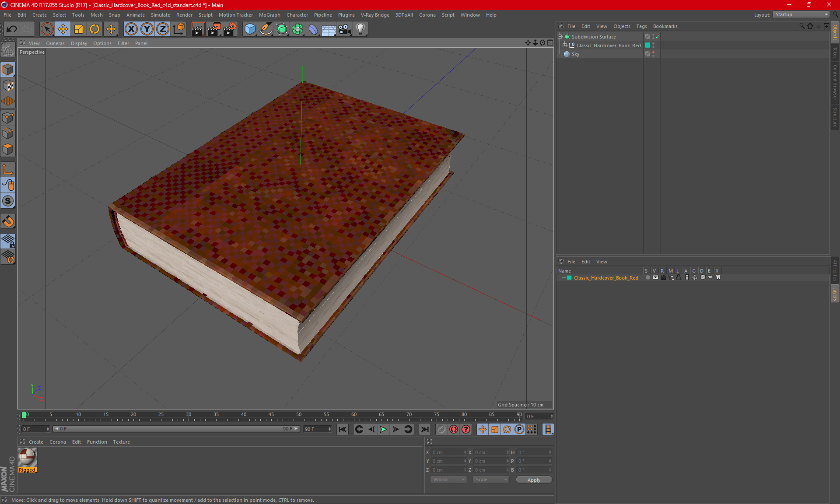Viewport: 840px width, 504px height.
Task: Add a Camera object
Action: tap(345, 29)
